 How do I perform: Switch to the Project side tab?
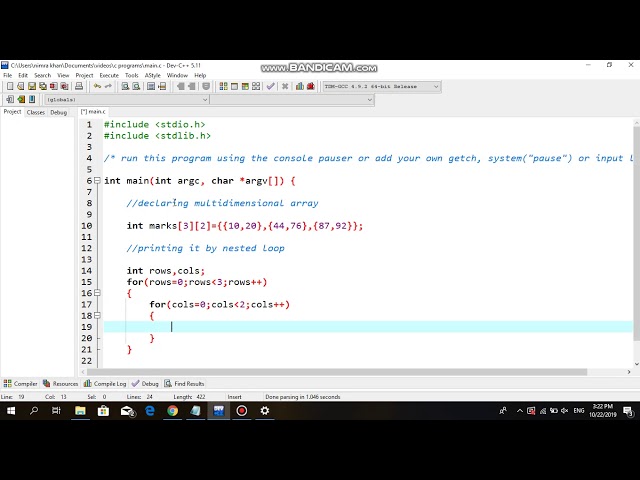(12, 111)
